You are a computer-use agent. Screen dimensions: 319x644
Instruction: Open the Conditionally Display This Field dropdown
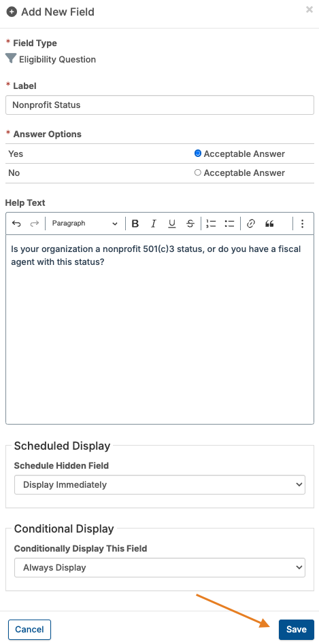click(159, 568)
